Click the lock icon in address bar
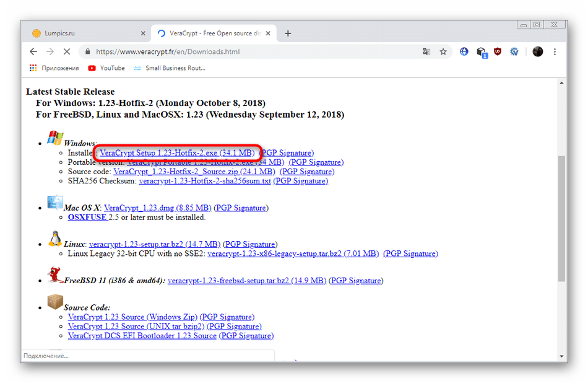 tap(87, 52)
